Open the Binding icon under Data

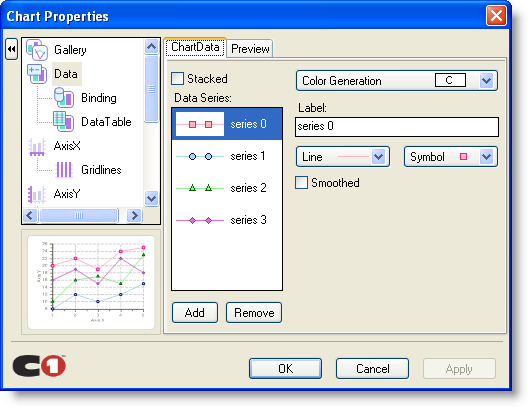64,98
